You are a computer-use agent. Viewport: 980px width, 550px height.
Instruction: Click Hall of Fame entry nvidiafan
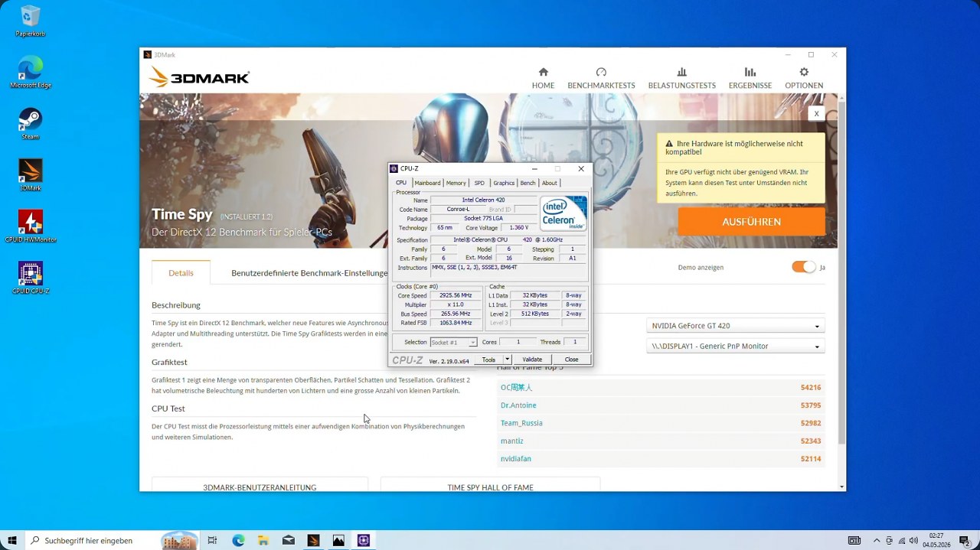(x=516, y=459)
